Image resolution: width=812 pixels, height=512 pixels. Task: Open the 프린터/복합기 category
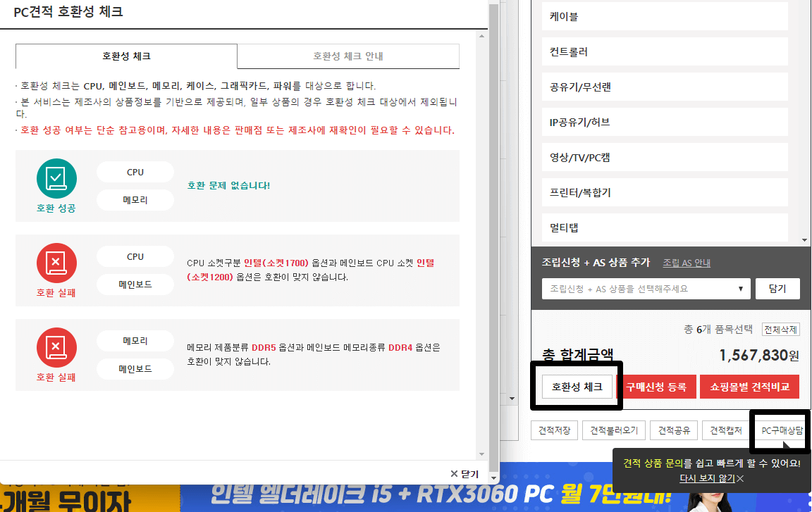pyautogui.click(x=665, y=192)
